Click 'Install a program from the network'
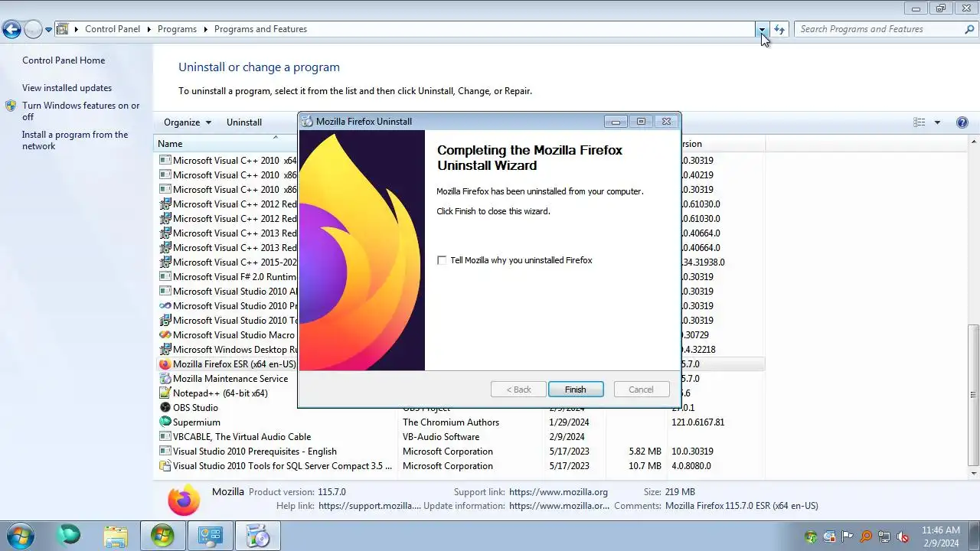Screen dimensions: 980x551 tap(75, 140)
